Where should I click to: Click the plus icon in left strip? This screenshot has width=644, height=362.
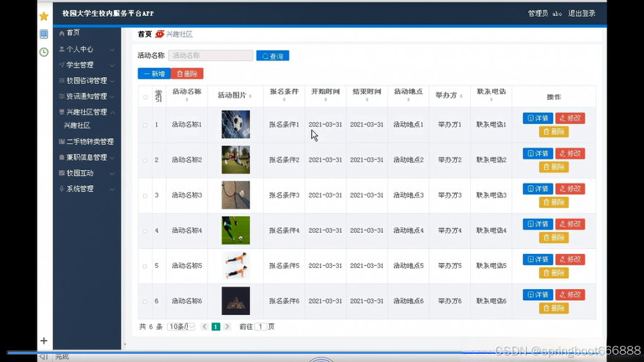(x=44, y=341)
